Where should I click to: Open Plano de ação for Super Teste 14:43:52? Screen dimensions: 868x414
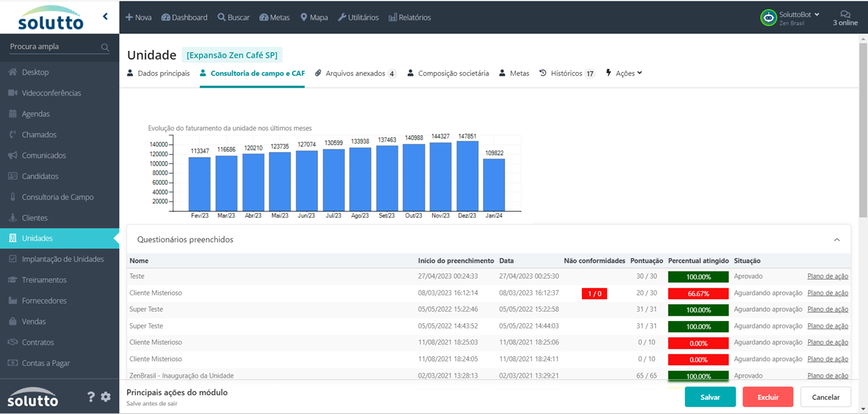pos(828,326)
